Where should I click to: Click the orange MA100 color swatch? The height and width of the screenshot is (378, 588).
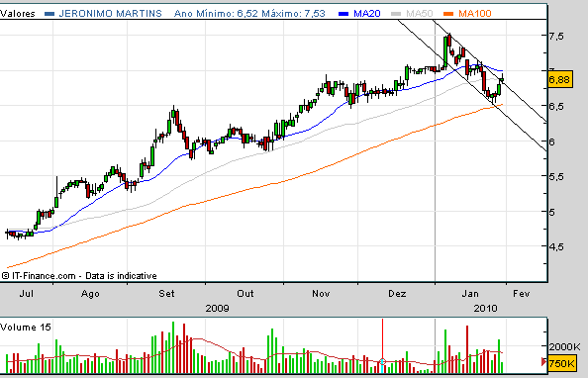pos(448,14)
